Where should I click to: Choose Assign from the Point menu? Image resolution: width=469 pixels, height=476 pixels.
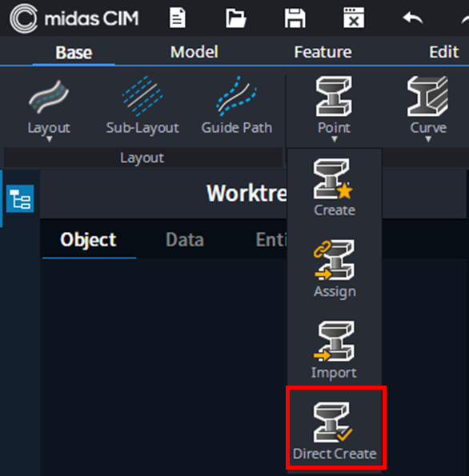click(x=335, y=269)
